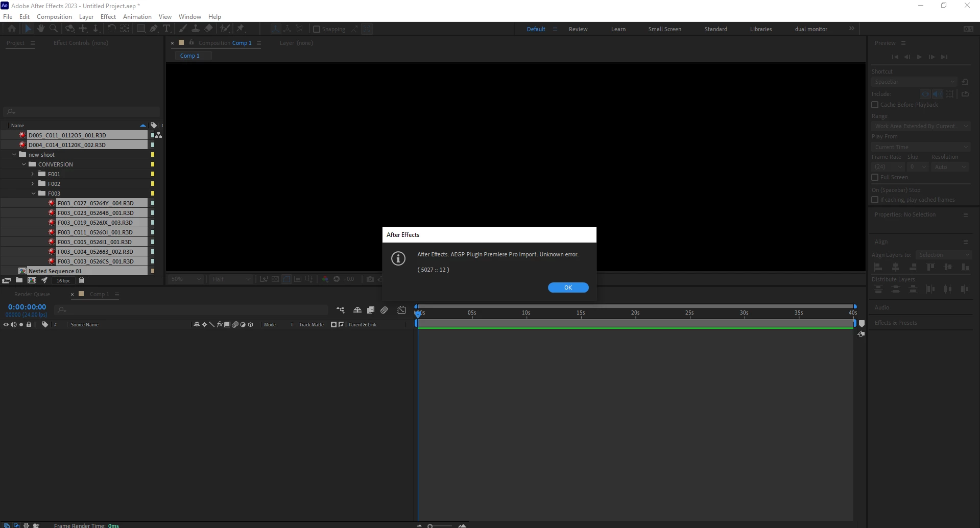Click the timeline layer search field
This screenshot has width=980, height=528.
coord(191,310)
